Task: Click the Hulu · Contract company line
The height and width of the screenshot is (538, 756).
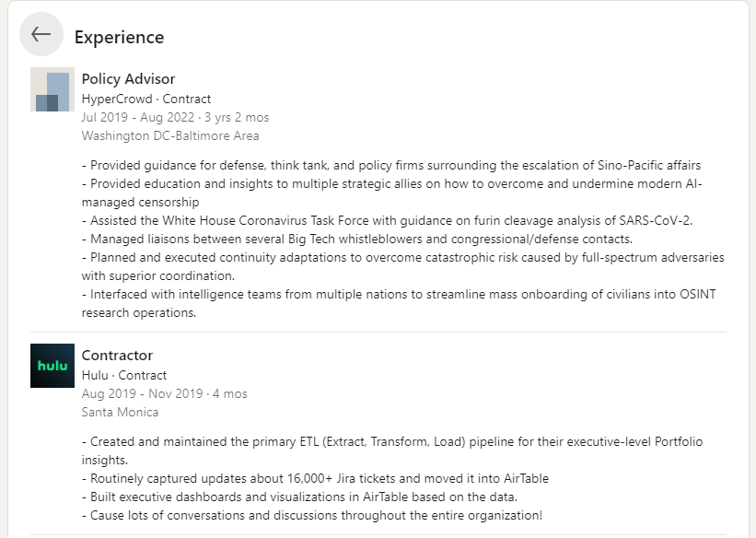Action: [124, 375]
